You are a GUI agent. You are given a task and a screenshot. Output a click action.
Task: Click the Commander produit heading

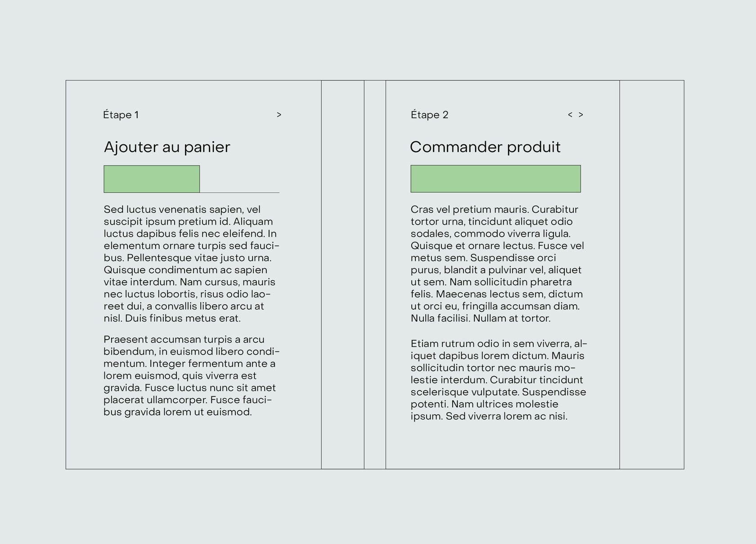[x=485, y=147]
